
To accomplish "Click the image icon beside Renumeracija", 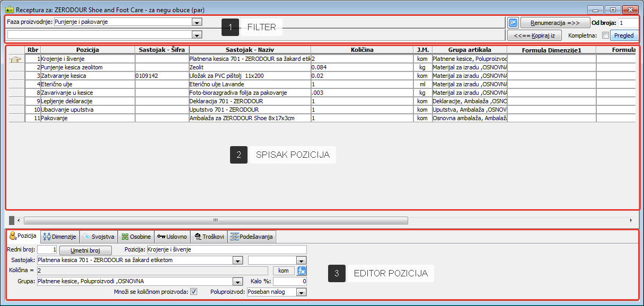I will (513, 23).
